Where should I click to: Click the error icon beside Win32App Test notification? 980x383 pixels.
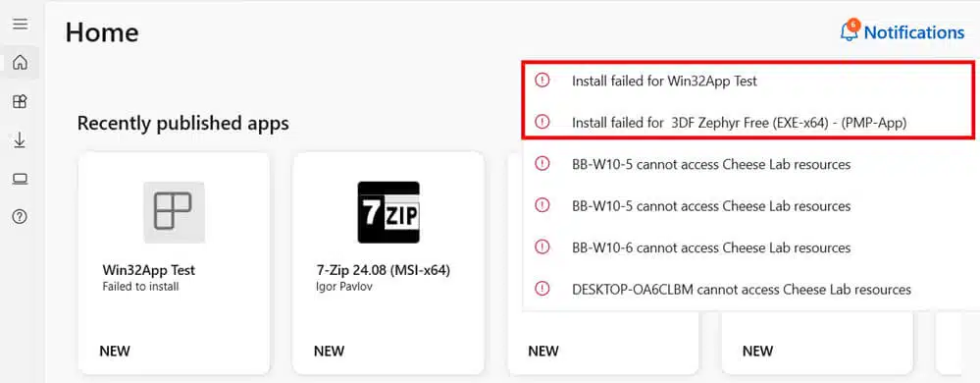(x=542, y=81)
